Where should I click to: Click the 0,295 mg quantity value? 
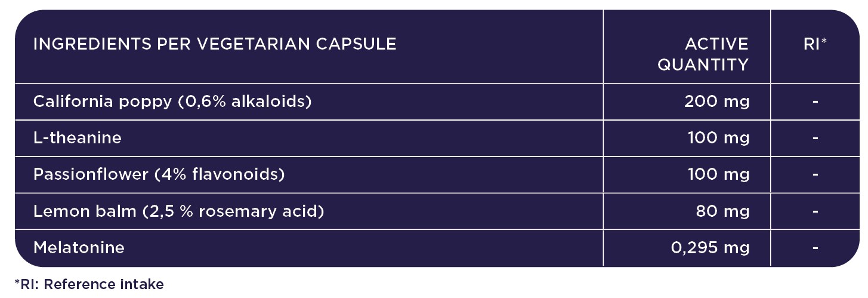pyautogui.click(x=710, y=248)
